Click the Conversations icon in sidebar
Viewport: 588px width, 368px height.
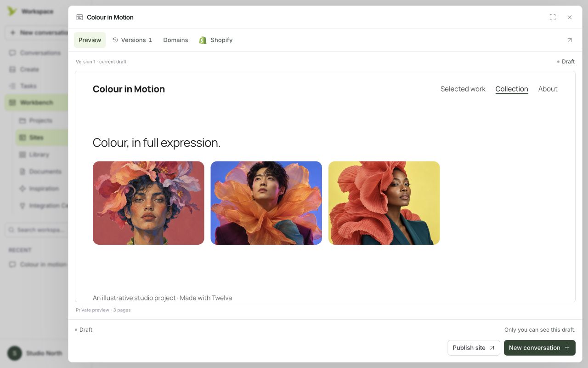click(12, 53)
